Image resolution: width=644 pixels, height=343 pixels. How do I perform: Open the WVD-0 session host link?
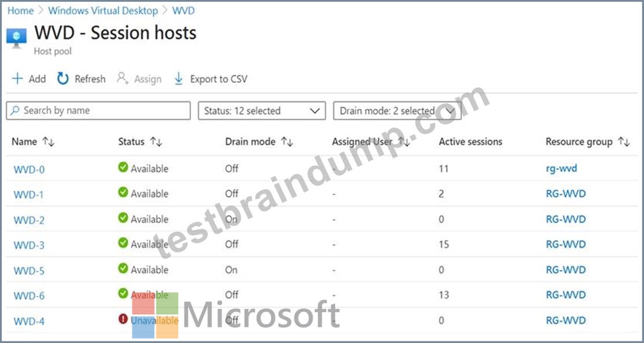pos(29,169)
